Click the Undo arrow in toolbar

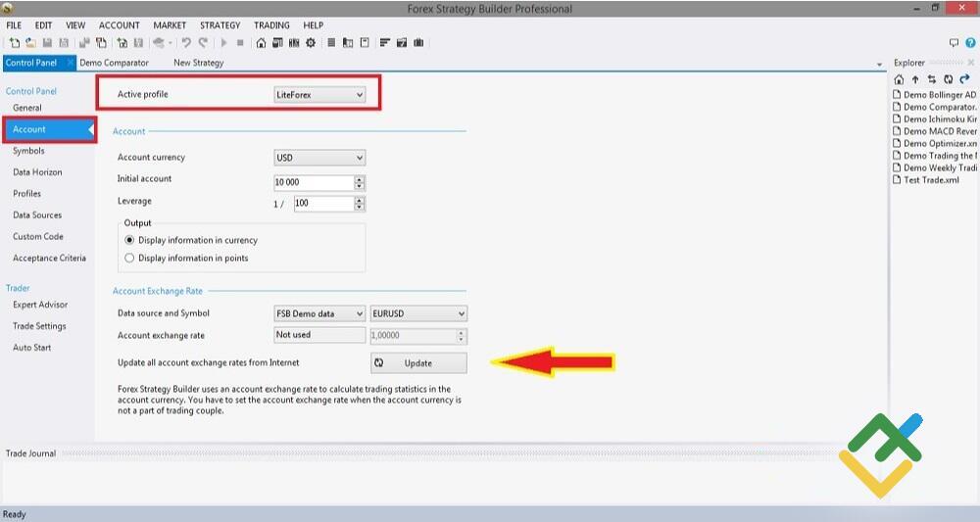click(186, 43)
